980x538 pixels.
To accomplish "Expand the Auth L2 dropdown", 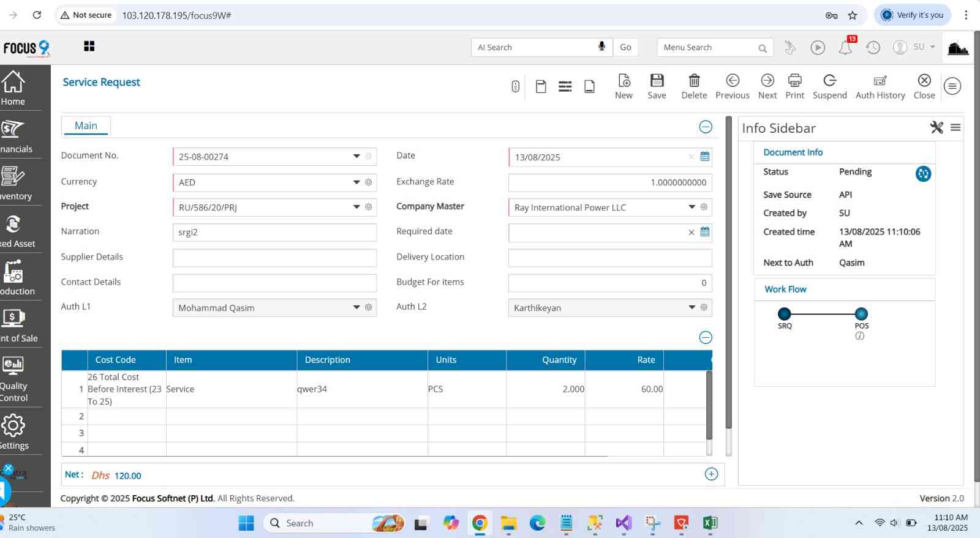I will (x=692, y=307).
